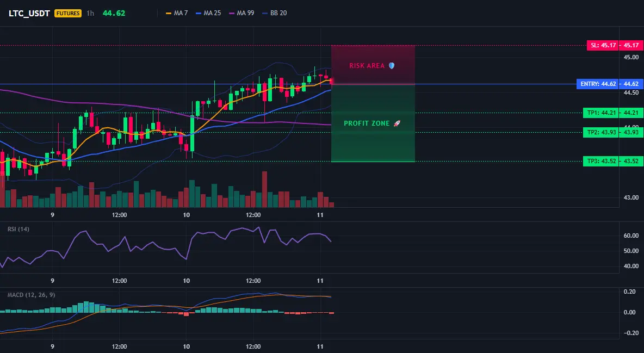Click the rocket icon beside PROFIT ZONE
This screenshot has width=644, height=353.
(397, 123)
